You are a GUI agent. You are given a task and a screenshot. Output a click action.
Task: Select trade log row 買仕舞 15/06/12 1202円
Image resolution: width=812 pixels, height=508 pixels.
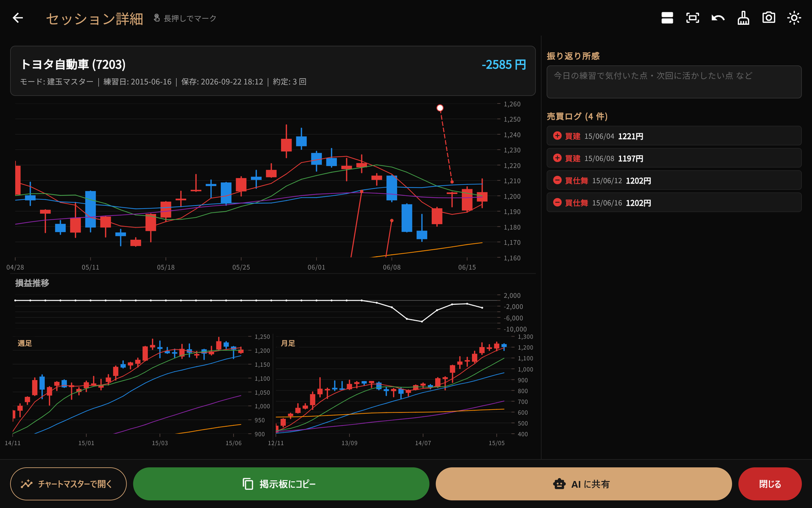pyautogui.click(x=674, y=180)
